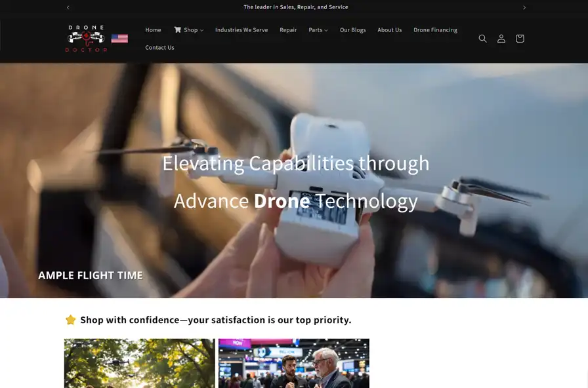Image resolution: width=588 pixels, height=388 pixels.
Task: Click the shopping cart icon beside Shop
Action: click(x=177, y=29)
